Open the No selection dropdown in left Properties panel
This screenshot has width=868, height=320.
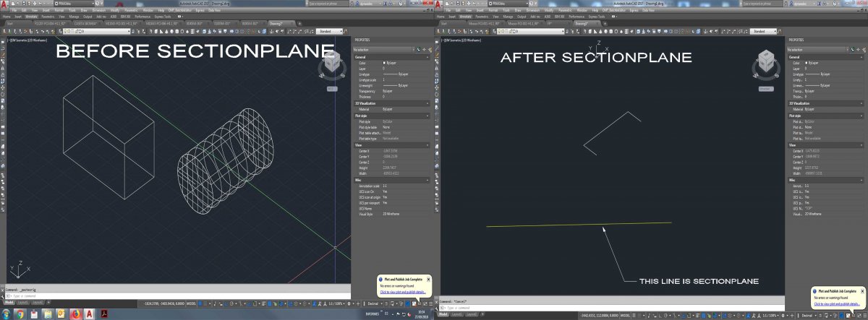[383, 49]
